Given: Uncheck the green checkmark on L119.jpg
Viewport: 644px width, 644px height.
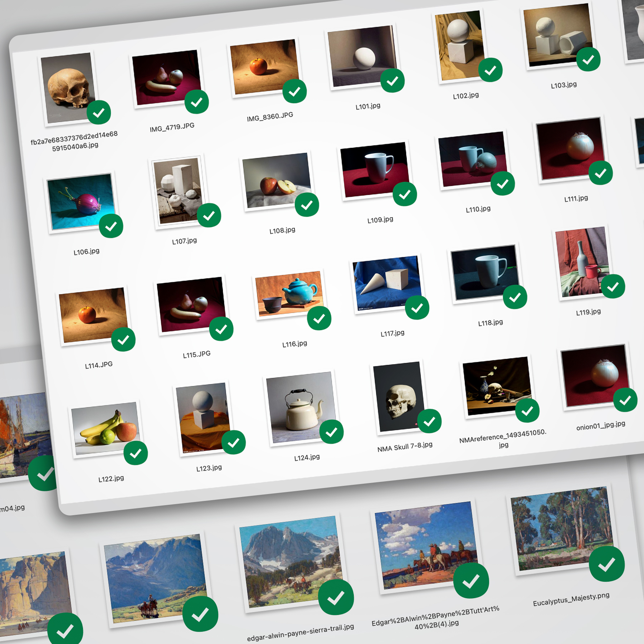Looking at the screenshot, I should [613, 286].
